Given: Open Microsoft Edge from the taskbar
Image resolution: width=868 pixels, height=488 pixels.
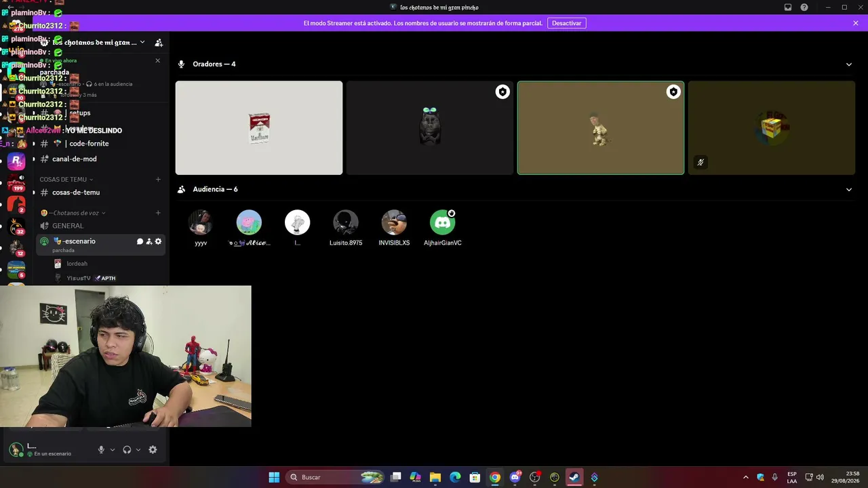Looking at the screenshot, I should pos(455,477).
